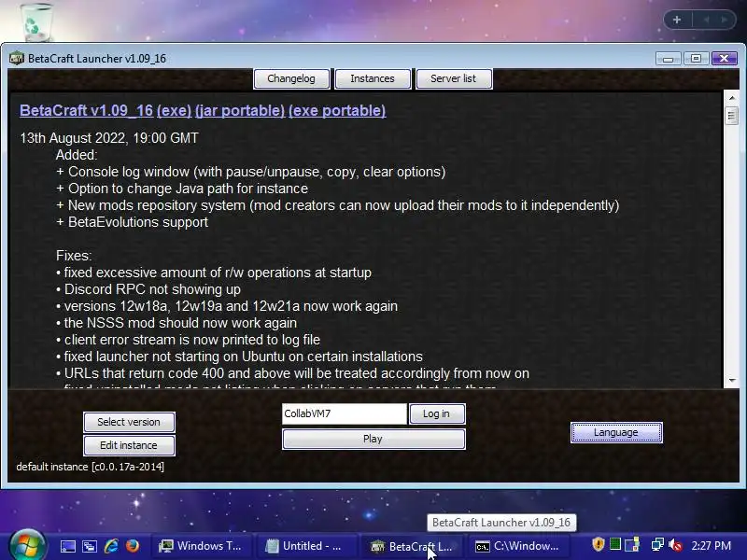Image resolution: width=747 pixels, height=560 pixels.
Task: Open the Instances tab
Action: point(373,78)
